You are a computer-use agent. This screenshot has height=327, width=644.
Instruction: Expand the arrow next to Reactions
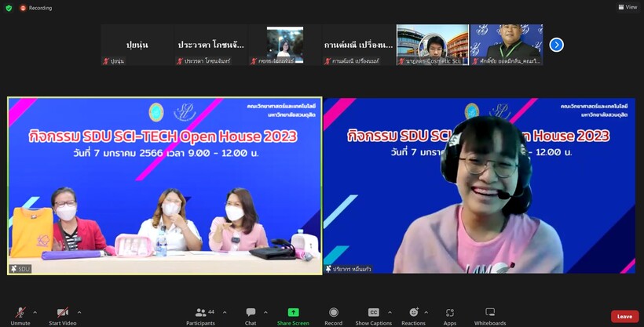point(426,313)
